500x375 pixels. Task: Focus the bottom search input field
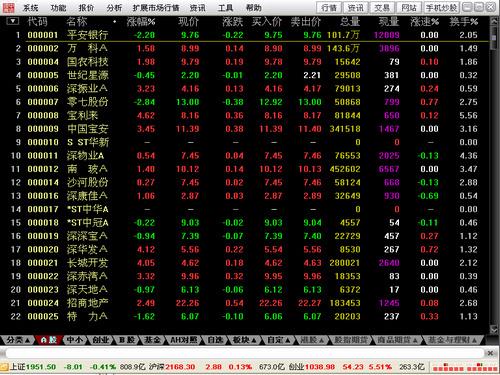point(245,353)
